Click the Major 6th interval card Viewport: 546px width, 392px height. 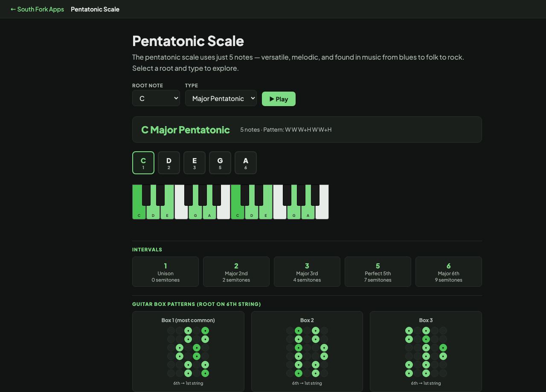(x=449, y=272)
